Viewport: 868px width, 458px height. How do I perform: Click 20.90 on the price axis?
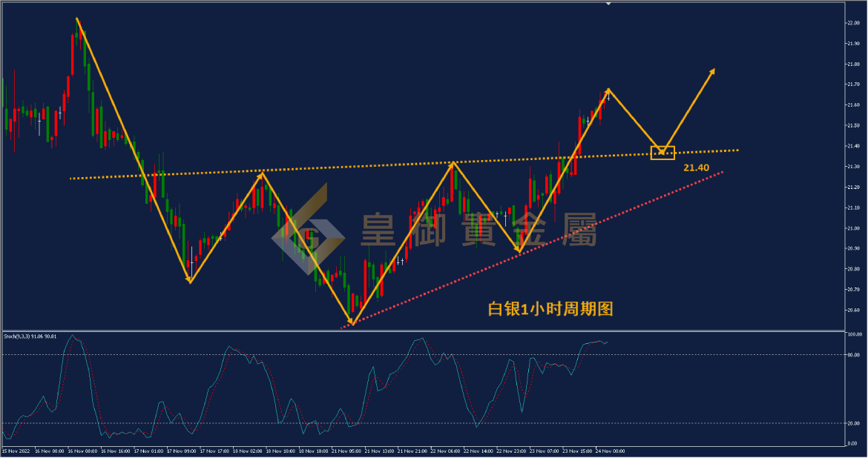[853, 248]
